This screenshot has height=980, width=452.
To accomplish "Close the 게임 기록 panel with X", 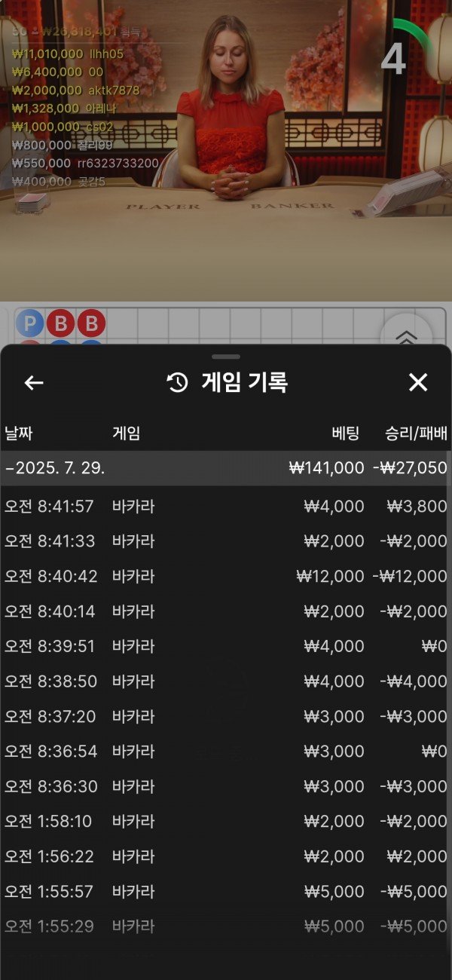I will [418, 383].
